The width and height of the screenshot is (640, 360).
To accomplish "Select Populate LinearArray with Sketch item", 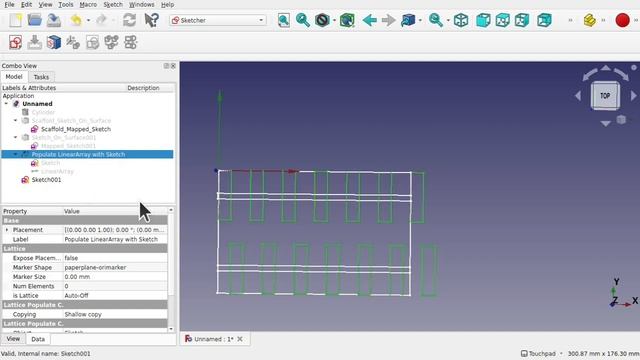I will [x=78, y=154].
